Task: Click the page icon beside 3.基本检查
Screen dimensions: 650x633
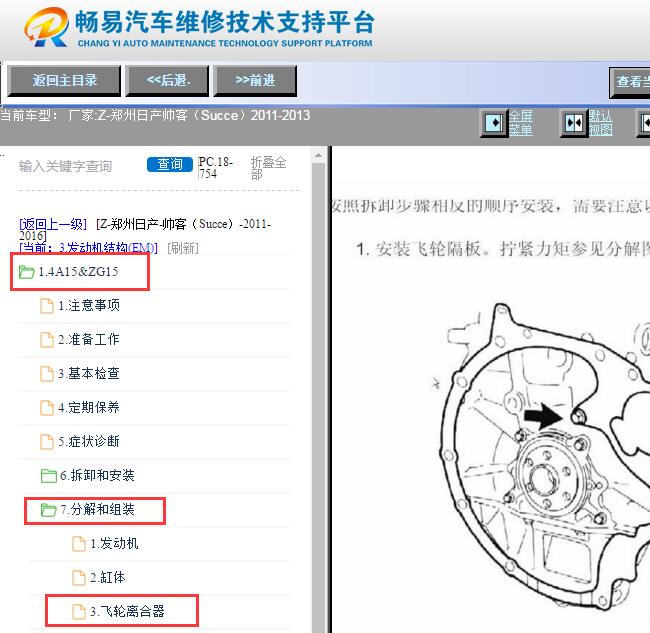Action: click(x=46, y=373)
